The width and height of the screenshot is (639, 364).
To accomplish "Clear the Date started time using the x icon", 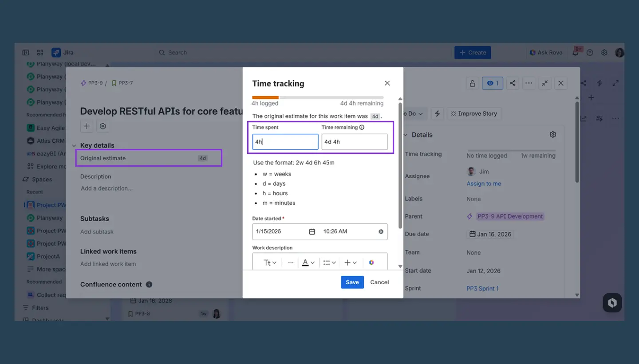I will pyautogui.click(x=380, y=231).
